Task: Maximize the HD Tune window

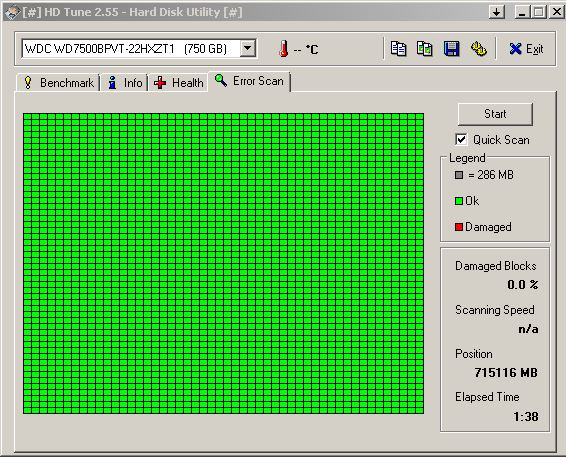Action: 539,12
